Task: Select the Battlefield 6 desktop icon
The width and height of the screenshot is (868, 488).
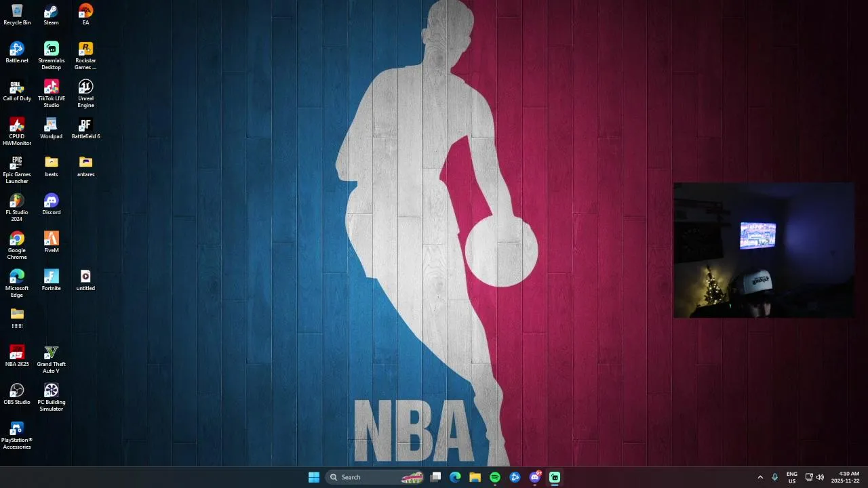Action: click(85, 128)
